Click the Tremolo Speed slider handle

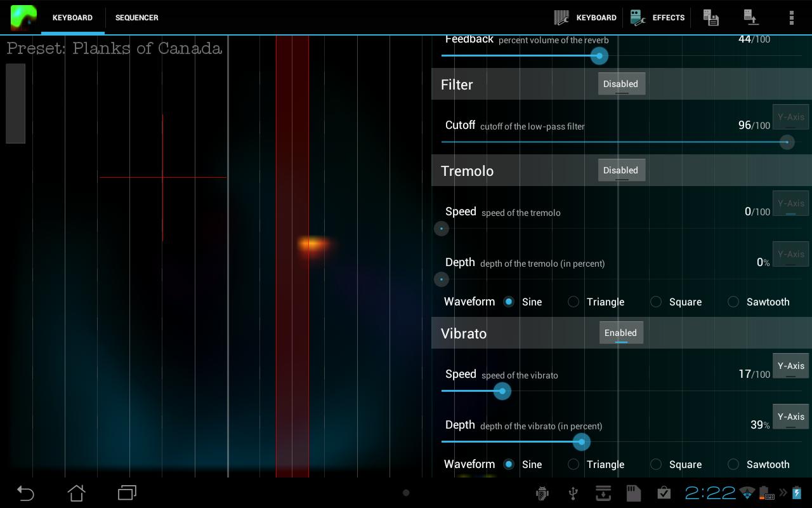pos(442,229)
